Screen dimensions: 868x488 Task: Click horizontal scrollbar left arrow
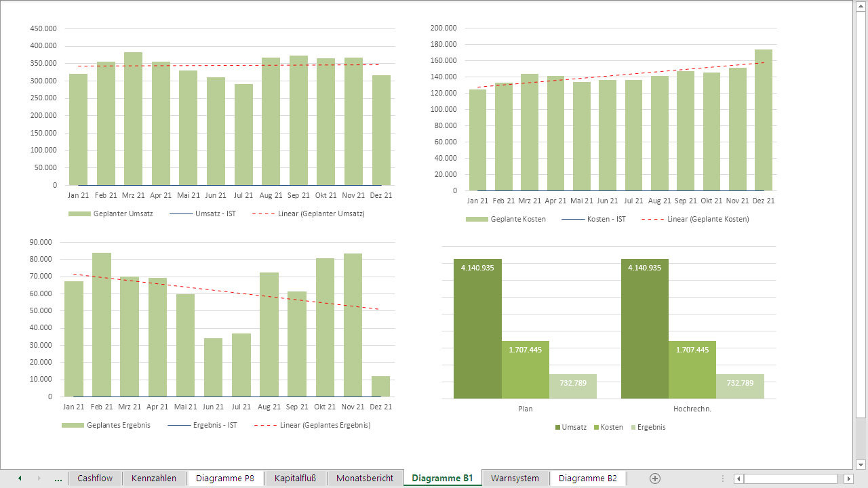738,479
